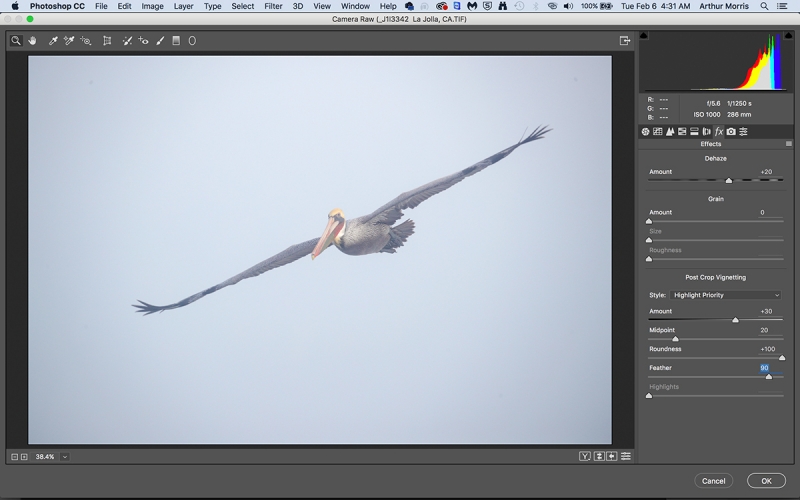Image resolution: width=800 pixels, height=500 pixels.
Task: Select the Transform tool
Action: pos(107,41)
